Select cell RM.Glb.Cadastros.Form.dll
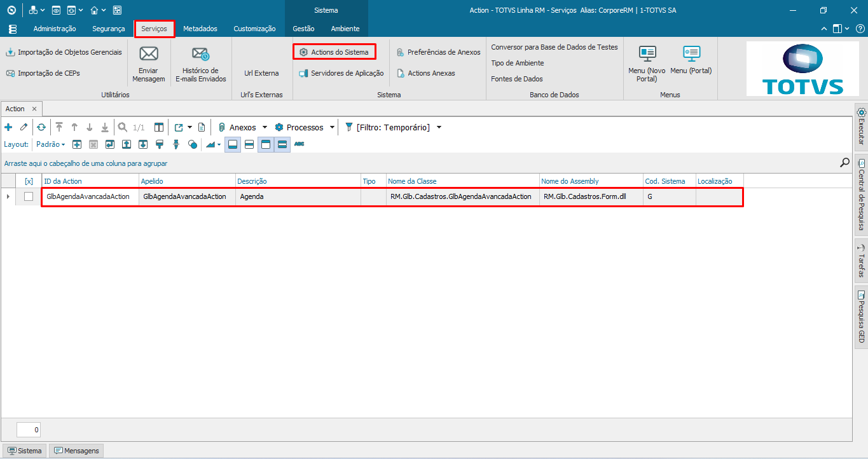The image size is (868, 459). (x=591, y=196)
